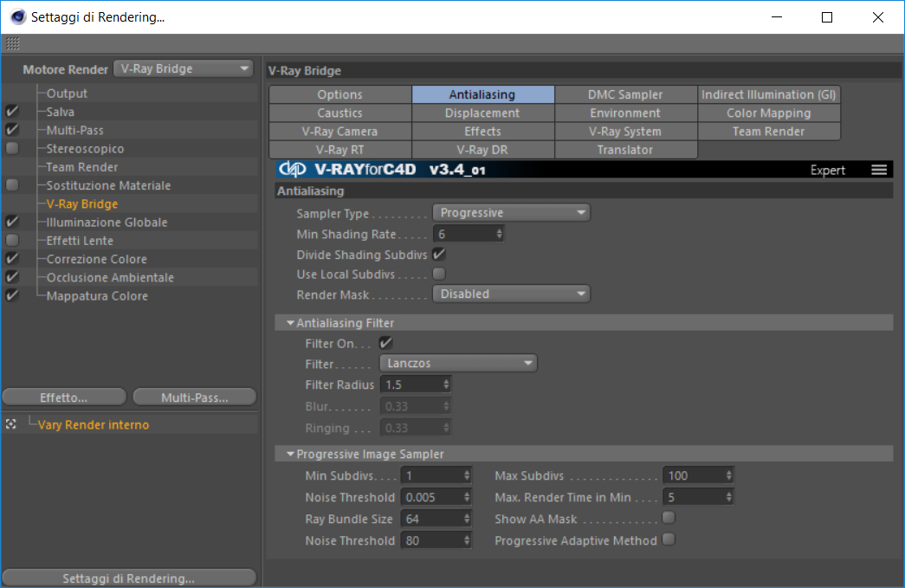Select V-Ray Bridge in the left tree
905x588 pixels.
(82, 204)
